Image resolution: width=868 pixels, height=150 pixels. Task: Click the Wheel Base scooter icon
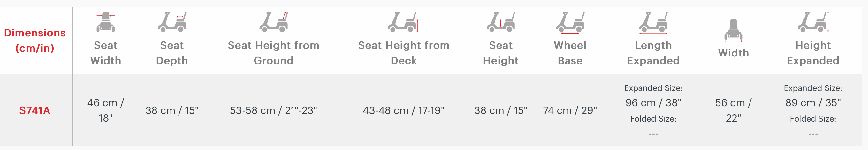tap(570, 23)
